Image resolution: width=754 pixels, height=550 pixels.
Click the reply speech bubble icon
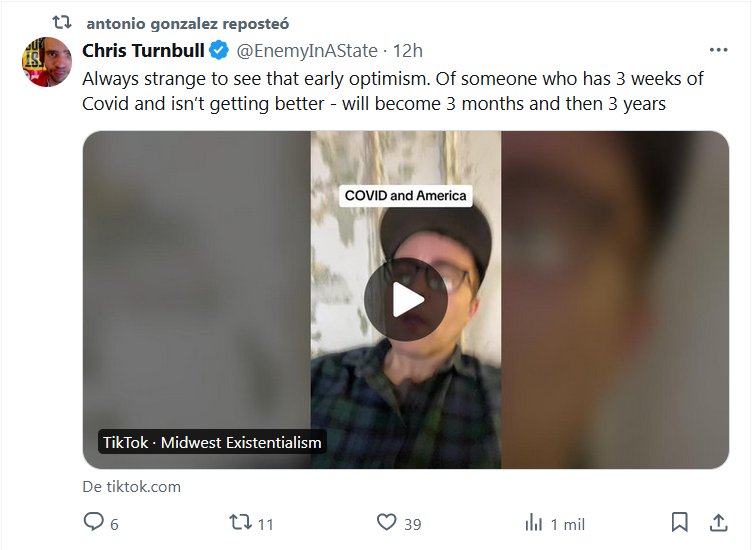93,523
